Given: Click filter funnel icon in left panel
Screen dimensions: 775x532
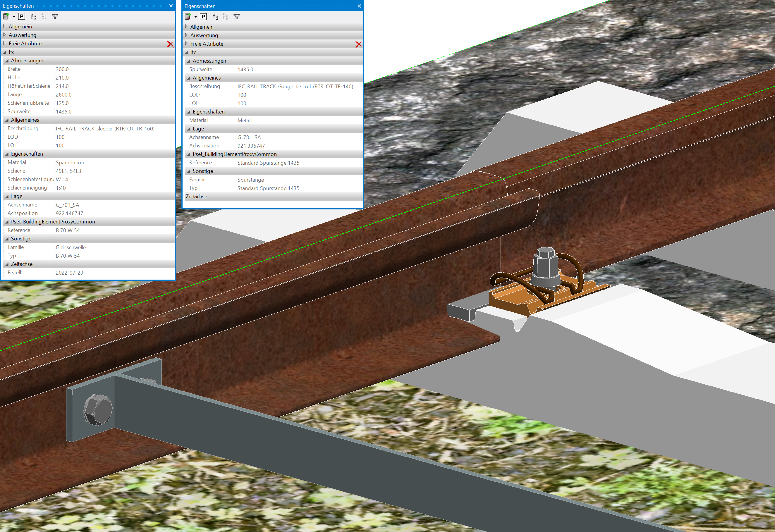Looking at the screenshot, I should point(55,16).
